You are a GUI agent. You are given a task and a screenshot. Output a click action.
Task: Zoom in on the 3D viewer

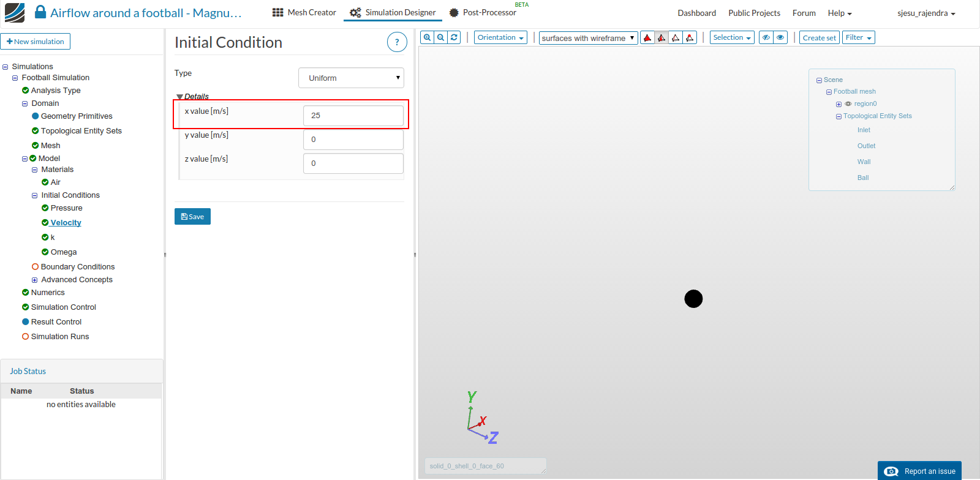(427, 37)
